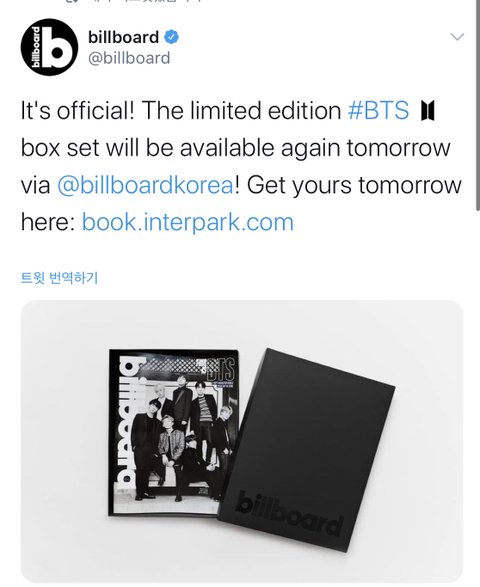Click the billboard display name
The image size is (480, 587).
pos(124,37)
